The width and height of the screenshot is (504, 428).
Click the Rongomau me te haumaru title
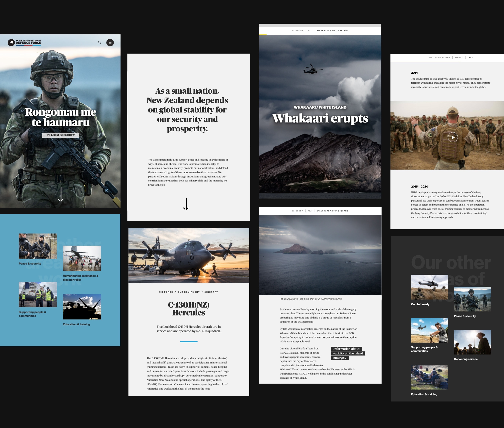coord(61,117)
